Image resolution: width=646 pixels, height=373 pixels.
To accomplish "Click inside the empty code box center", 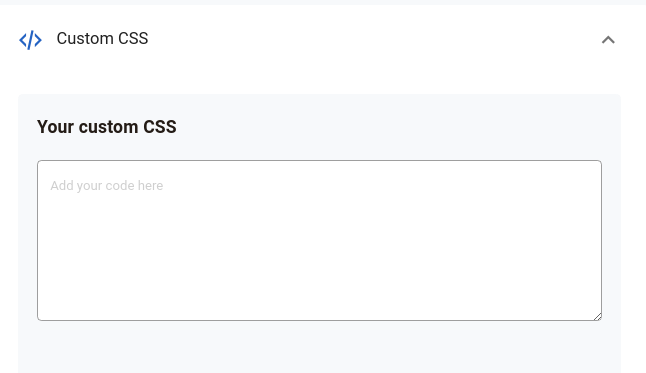I will pos(319,240).
